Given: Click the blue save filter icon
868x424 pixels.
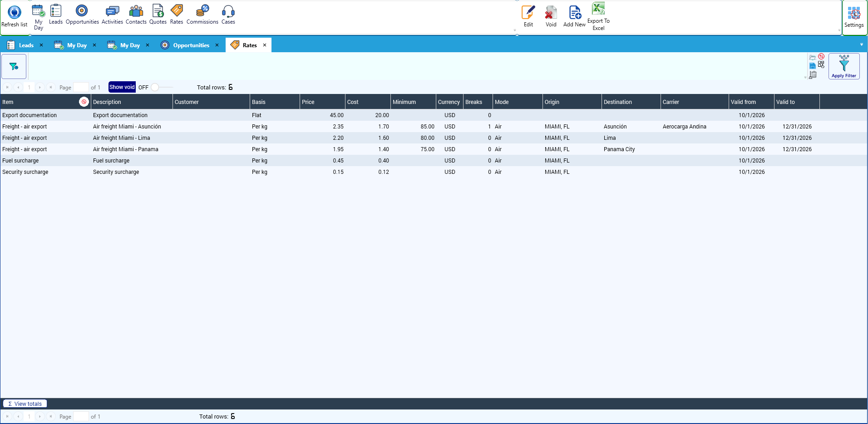Looking at the screenshot, I should pos(813,66).
